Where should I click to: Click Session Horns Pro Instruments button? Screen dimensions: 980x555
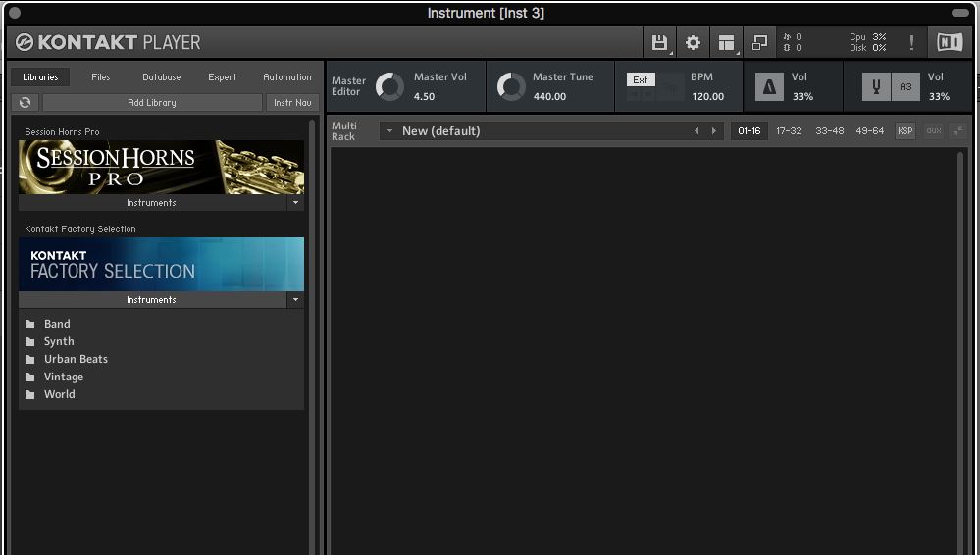pyautogui.click(x=152, y=203)
